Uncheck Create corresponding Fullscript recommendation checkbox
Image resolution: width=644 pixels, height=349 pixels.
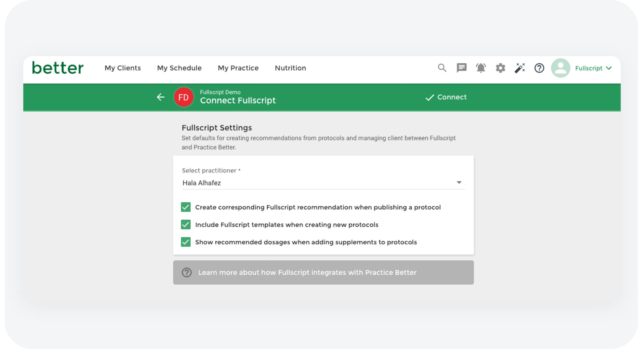click(x=186, y=207)
